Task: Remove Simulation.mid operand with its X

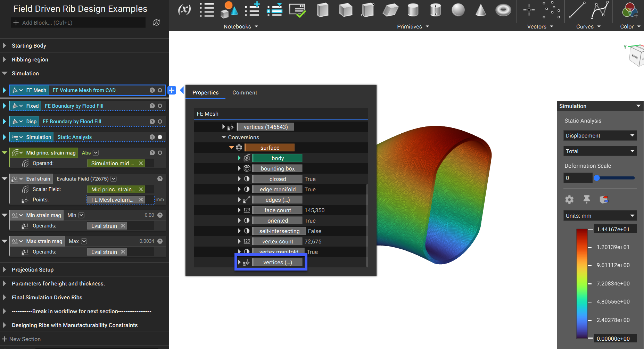Action: 141,163
